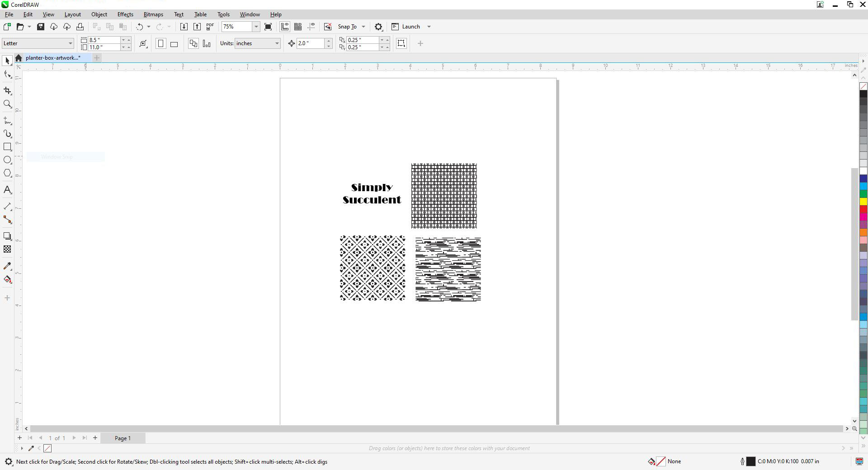The height and width of the screenshot is (470, 868).
Task: Click the Page 1 tab
Action: coord(123,438)
